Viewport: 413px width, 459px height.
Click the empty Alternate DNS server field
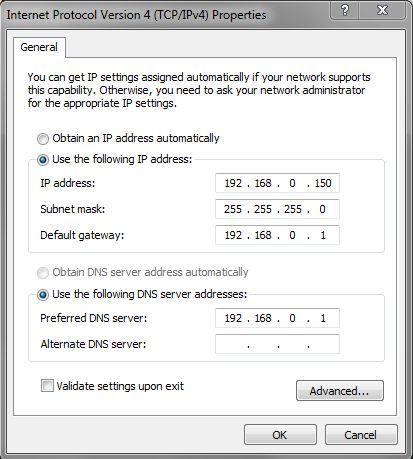pos(277,344)
